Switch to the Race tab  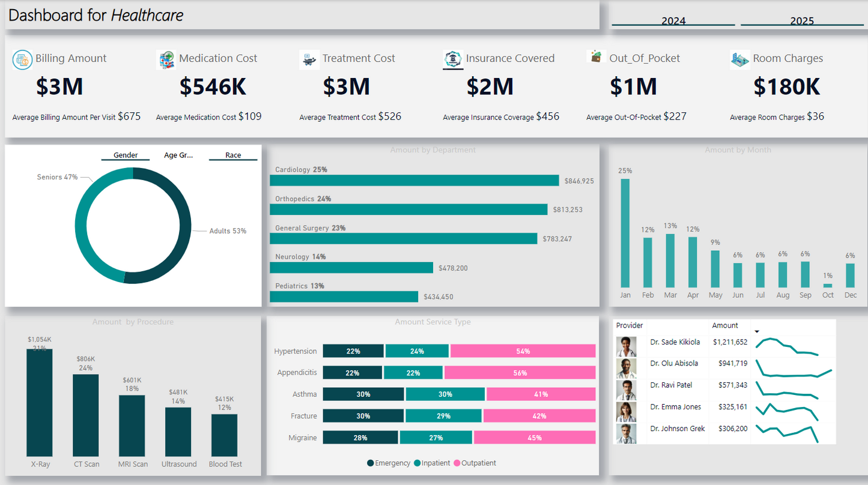(x=233, y=155)
